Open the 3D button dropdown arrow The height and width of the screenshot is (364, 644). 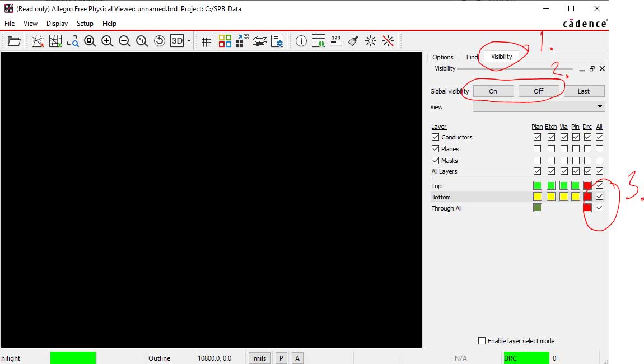(x=189, y=41)
